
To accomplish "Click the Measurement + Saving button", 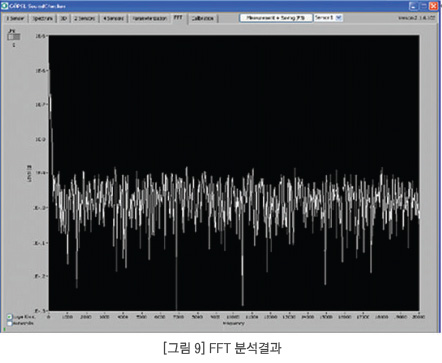I will tap(276, 18).
